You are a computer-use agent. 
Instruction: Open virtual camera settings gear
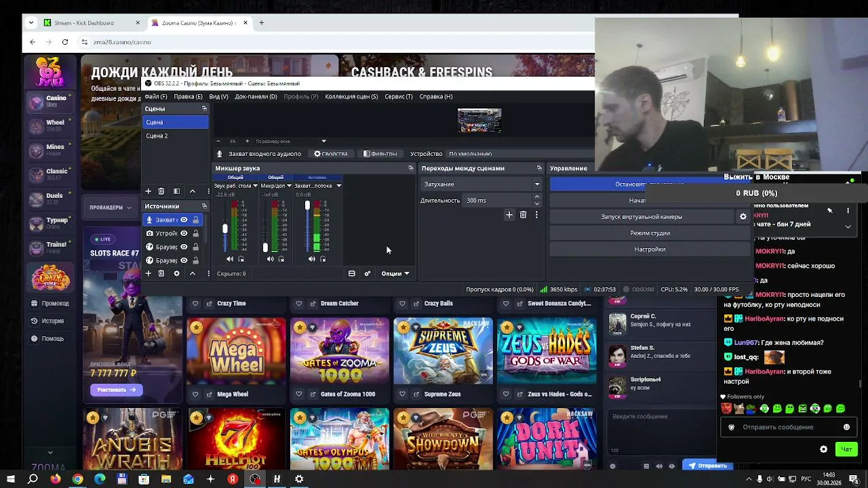point(743,217)
